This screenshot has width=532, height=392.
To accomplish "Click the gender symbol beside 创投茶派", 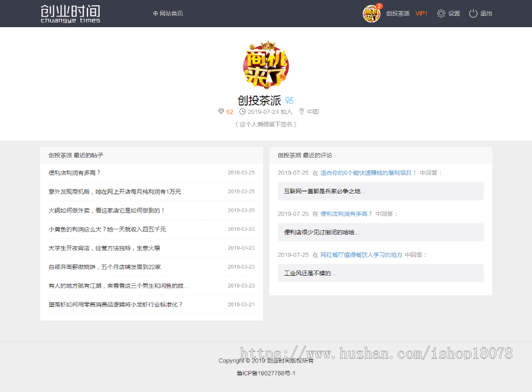I will 288,100.
